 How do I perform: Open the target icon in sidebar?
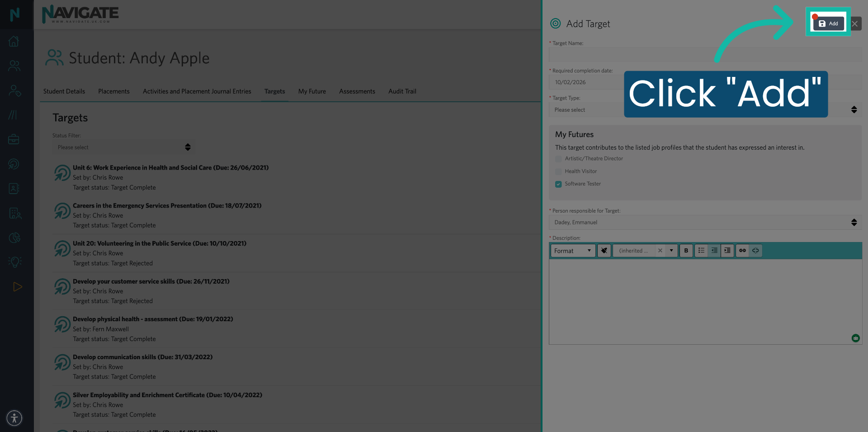[x=14, y=164]
